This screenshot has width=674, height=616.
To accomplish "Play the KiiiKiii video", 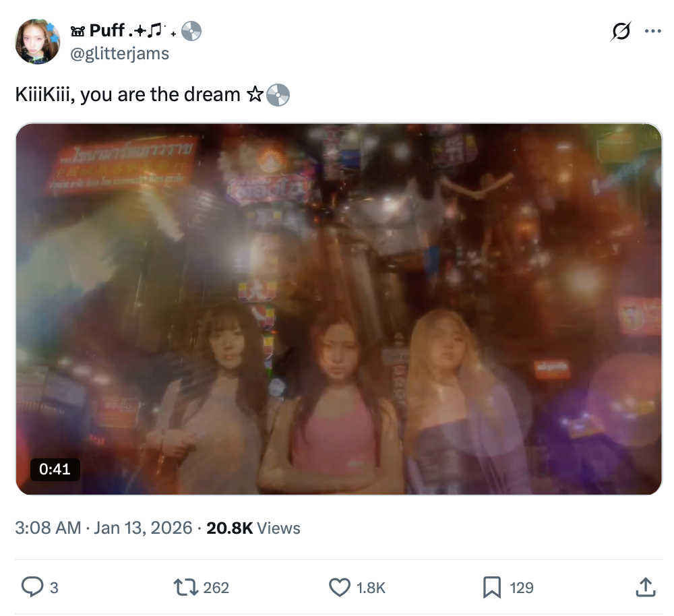I will tap(338, 309).
